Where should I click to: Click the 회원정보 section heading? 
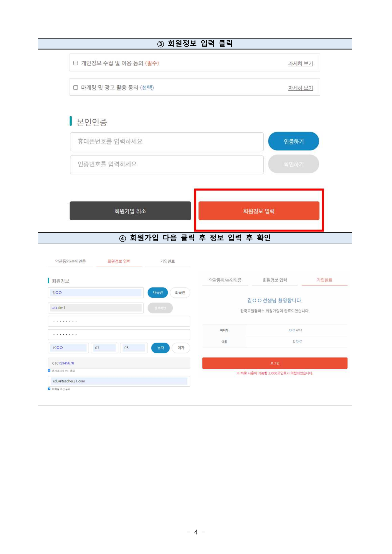[60, 281]
